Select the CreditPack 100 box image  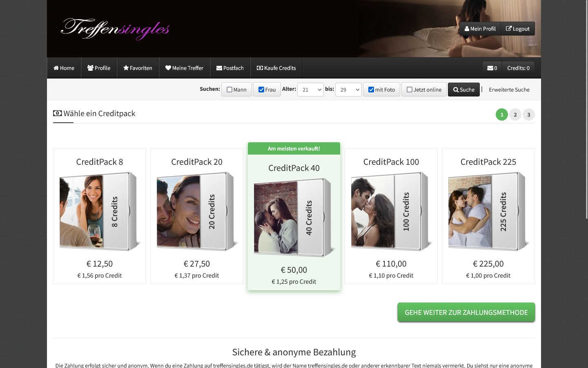[391, 211]
